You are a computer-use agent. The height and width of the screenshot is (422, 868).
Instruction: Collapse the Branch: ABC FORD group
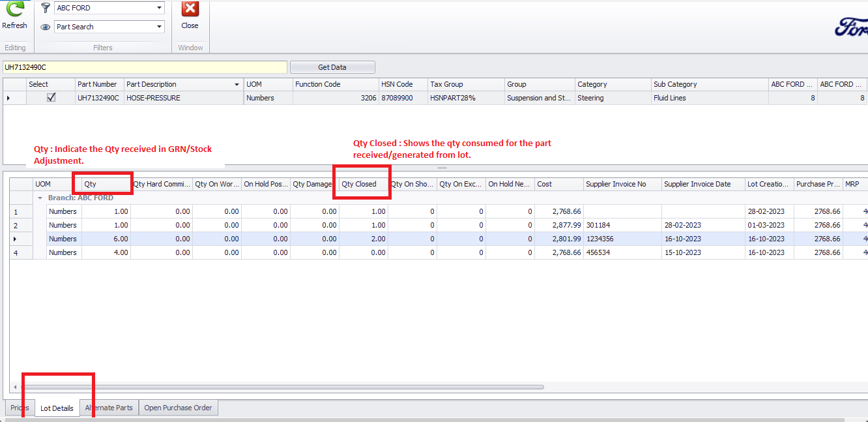click(40, 198)
